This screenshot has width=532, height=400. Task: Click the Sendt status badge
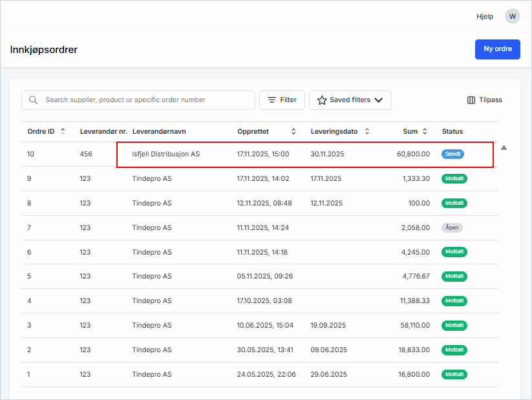coord(452,154)
